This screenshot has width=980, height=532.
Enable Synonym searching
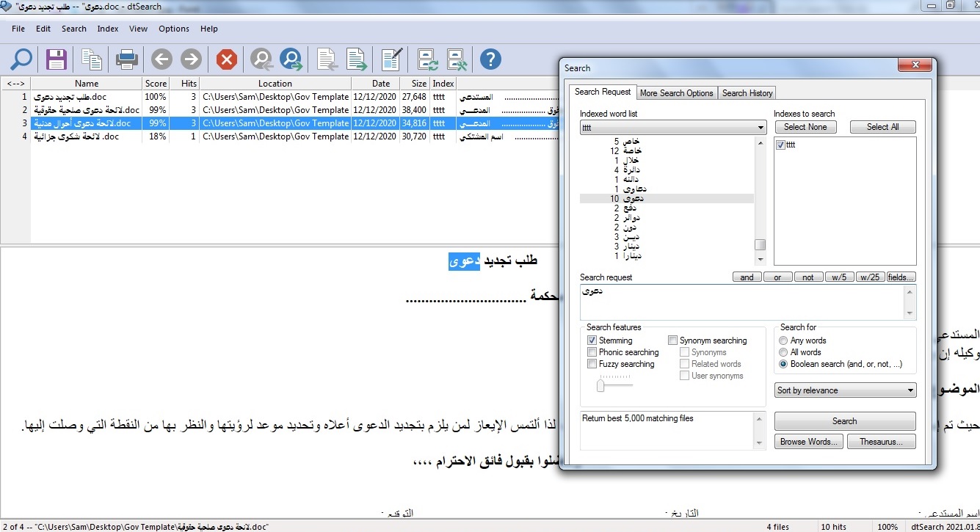pos(672,340)
